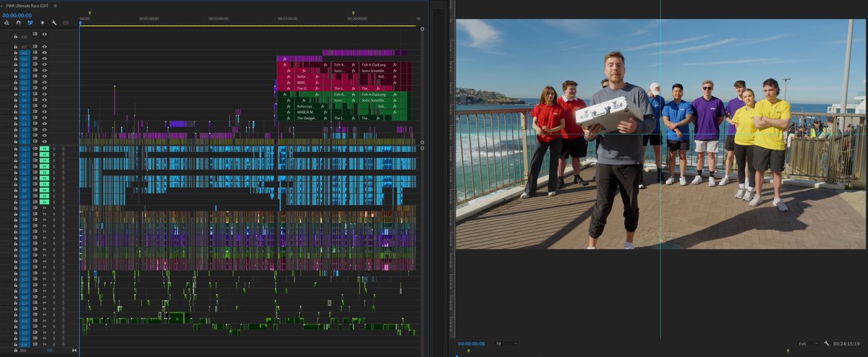Select the red Sonic Scramble clip on upper track
This screenshot has height=357, width=868.
pyautogui.click(x=380, y=71)
